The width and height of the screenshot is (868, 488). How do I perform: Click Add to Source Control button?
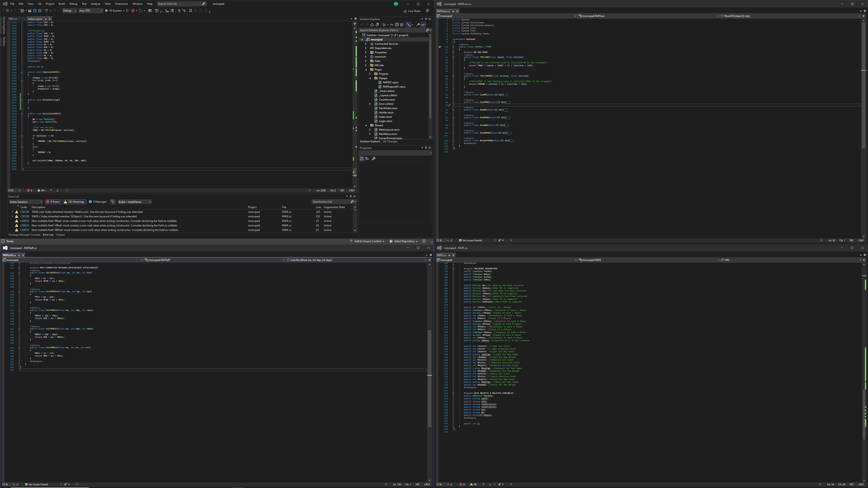coord(367,241)
